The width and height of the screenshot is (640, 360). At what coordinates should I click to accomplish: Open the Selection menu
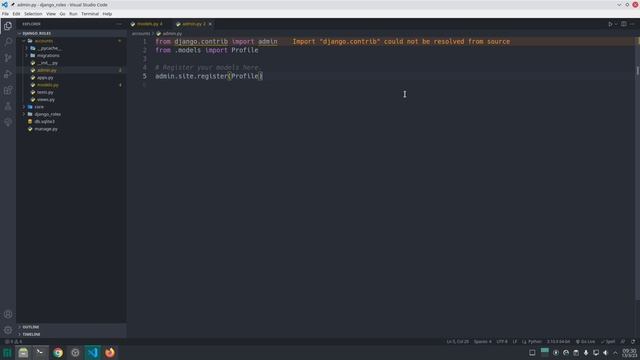pyautogui.click(x=33, y=14)
